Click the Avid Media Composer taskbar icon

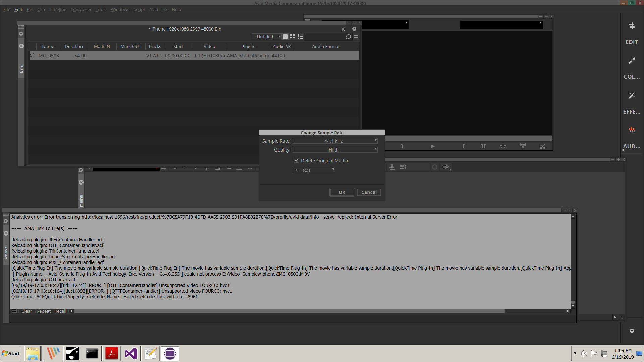[x=170, y=354]
